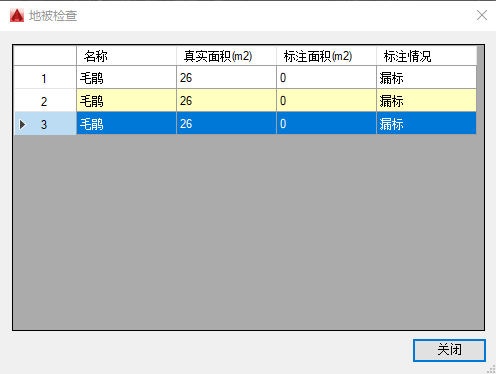Select row header number 1
Viewport: 496px width, 374px height.
tap(45, 77)
